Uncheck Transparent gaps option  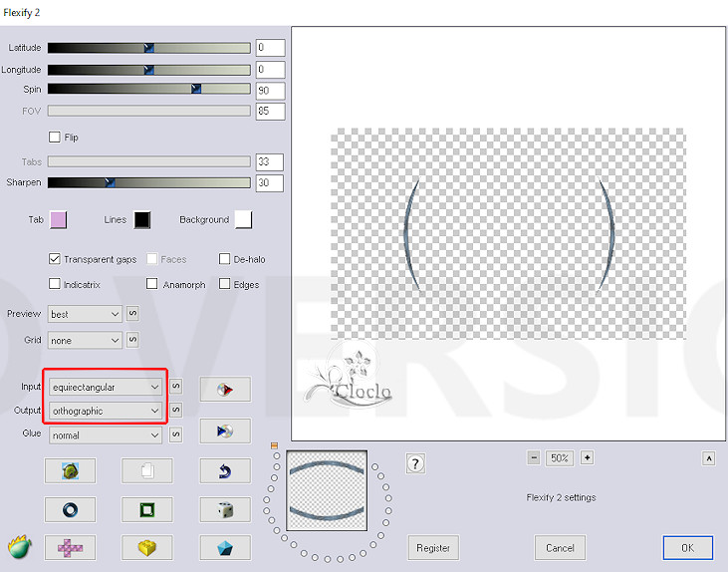(55, 259)
